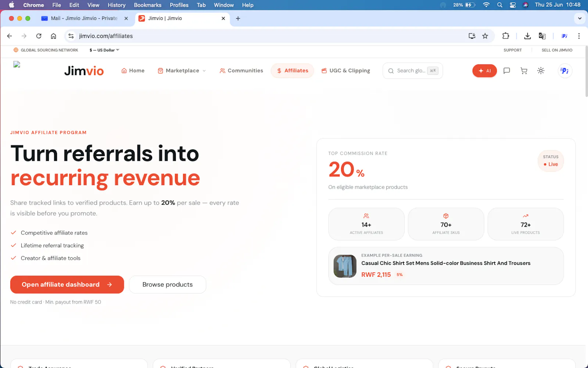Click the Affiliate SKUs 70+ stat card

[446, 224]
